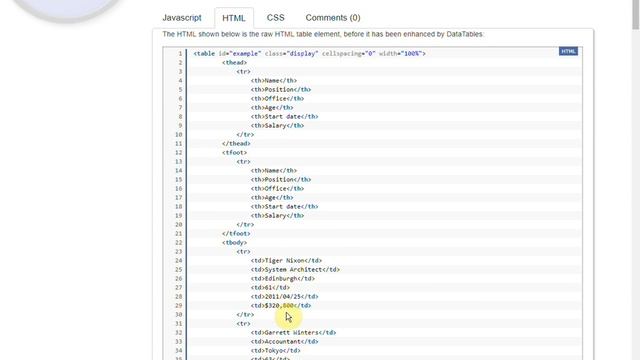Viewport: 640px width, 360px height.
Task: Click Start date footer on line 18
Action: click(x=284, y=207)
